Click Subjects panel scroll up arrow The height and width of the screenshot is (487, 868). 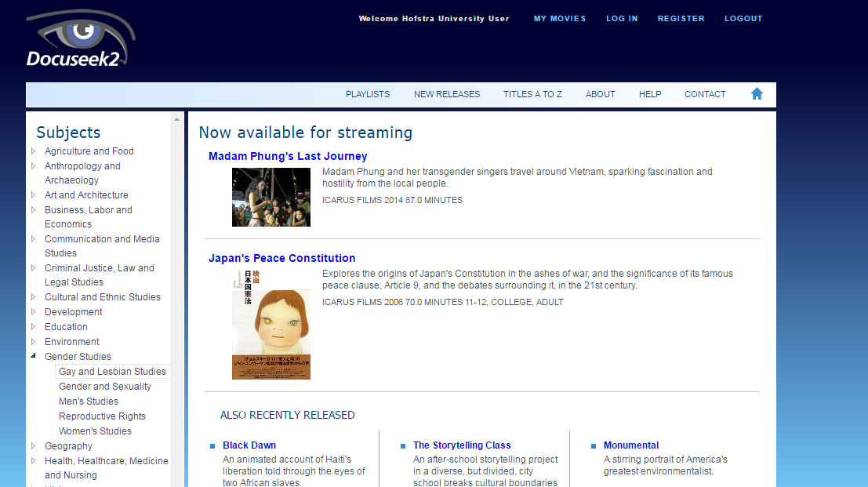coord(176,119)
